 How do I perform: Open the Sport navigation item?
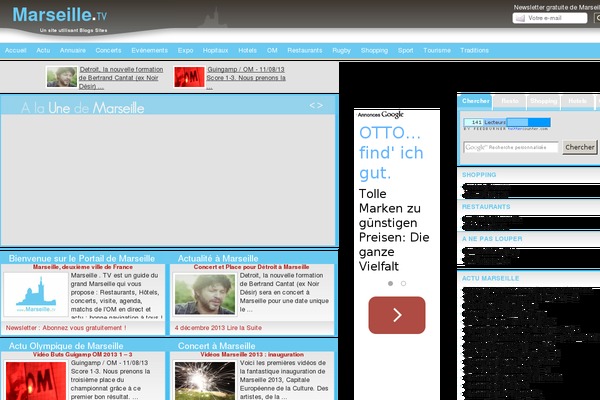click(x=406, y=51)
